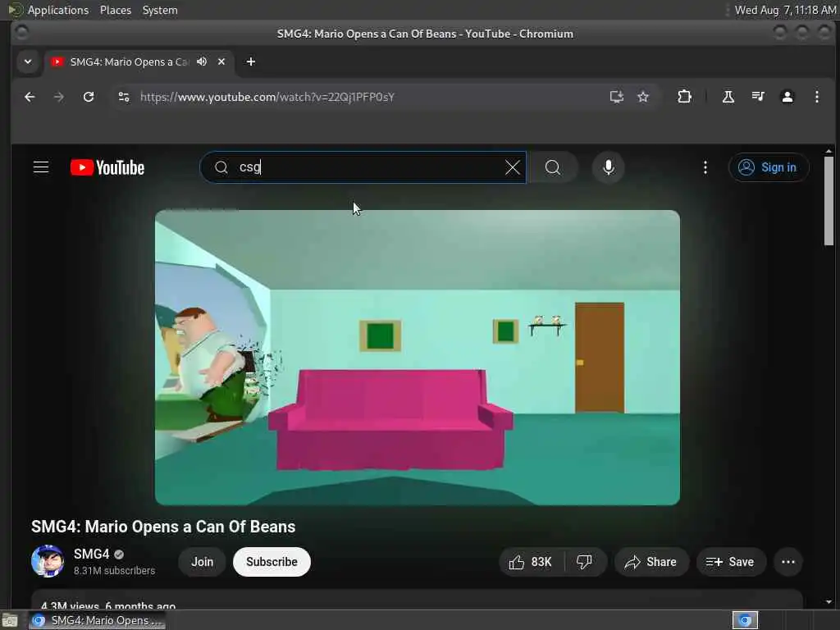840x630 pixels.
Task: Bookmark this page with star
Action: click(x=643, y=97)
